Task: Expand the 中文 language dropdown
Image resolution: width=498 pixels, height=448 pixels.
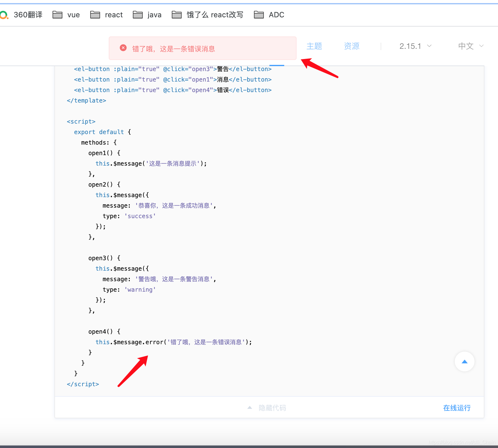Action: (471, 46)
